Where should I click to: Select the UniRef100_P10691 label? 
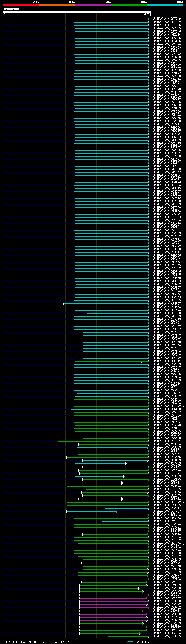pos(167,153)
